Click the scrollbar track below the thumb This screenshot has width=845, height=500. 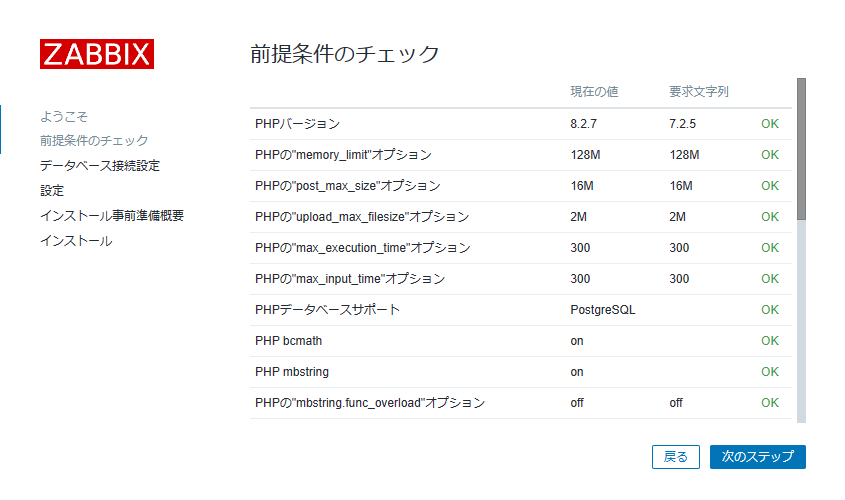click(801, 321)
